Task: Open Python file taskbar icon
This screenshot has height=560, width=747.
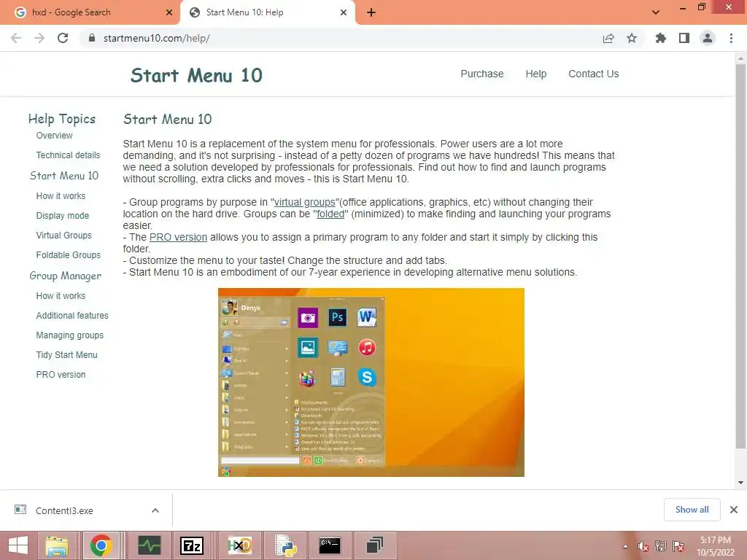Action: coord(286,545)
